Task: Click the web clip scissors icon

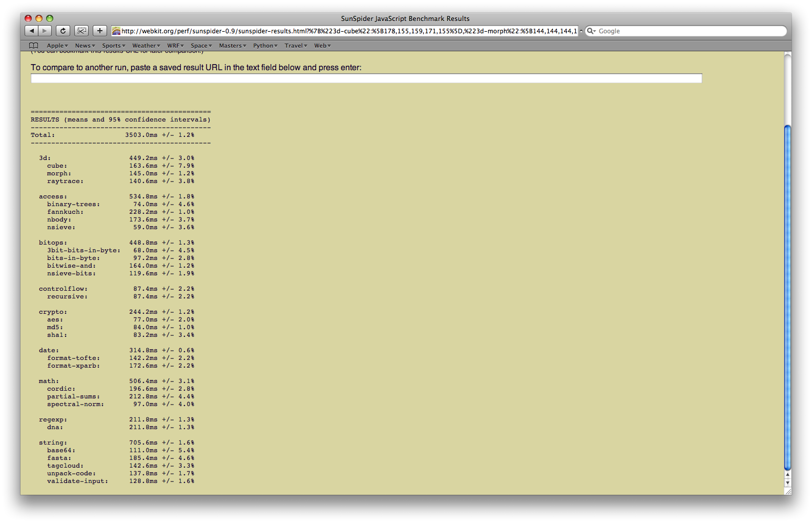Action: click(81, 31)
